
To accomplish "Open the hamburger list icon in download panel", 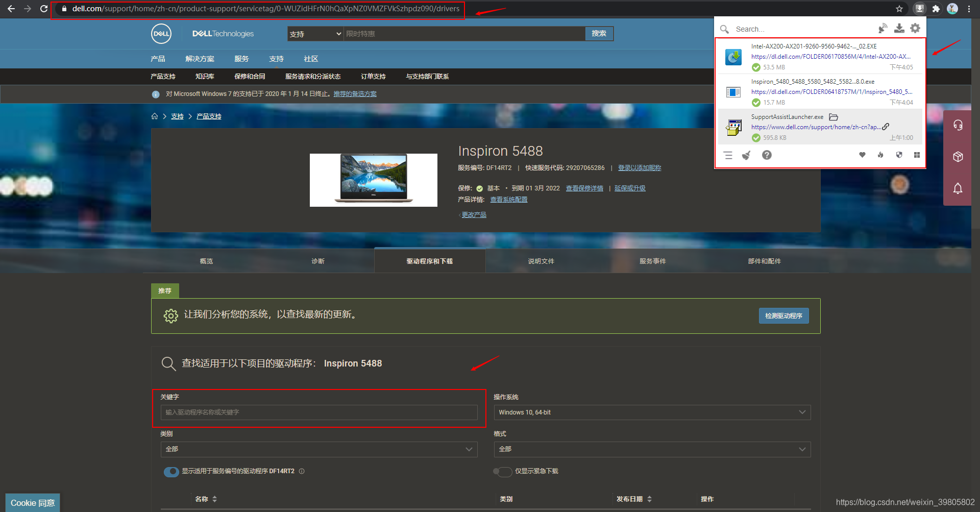I will click(x=728, y=155).
